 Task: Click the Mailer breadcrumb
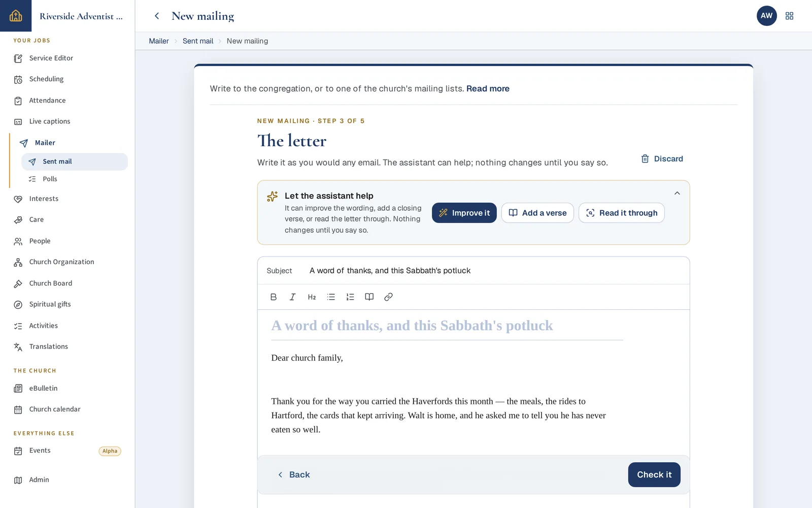coord(159,41)
